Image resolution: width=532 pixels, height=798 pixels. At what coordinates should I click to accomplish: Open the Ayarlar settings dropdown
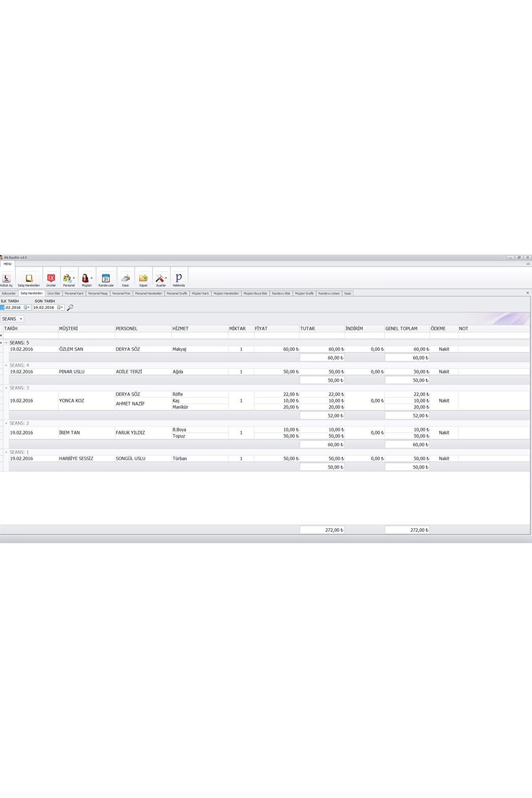click(x=166, y=278)
